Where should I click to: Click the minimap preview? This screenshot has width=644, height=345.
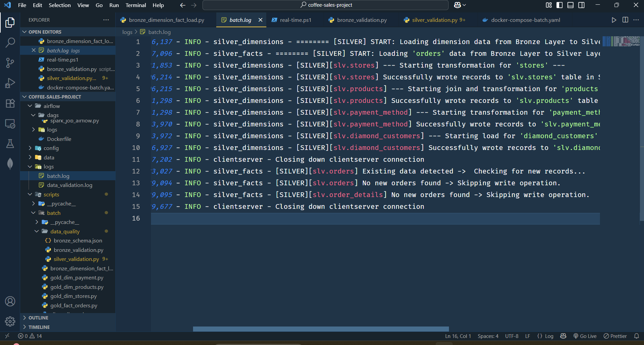621,41
